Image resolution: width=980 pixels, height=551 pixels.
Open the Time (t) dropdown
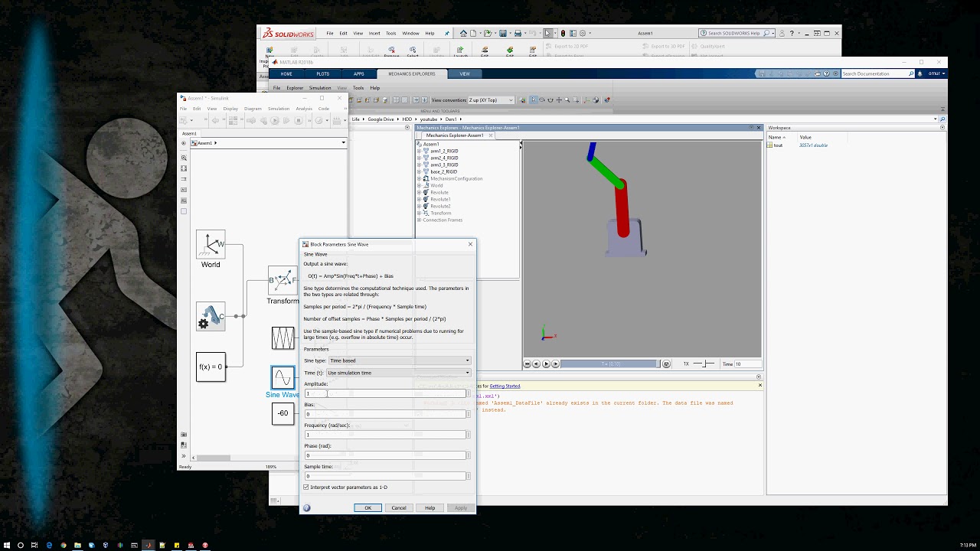[x=398, y=373]
